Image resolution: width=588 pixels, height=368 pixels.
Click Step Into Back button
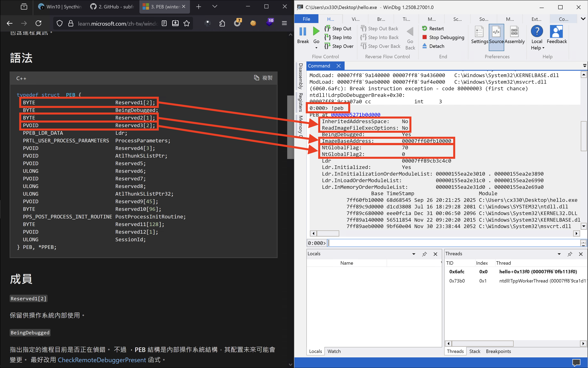379,37
